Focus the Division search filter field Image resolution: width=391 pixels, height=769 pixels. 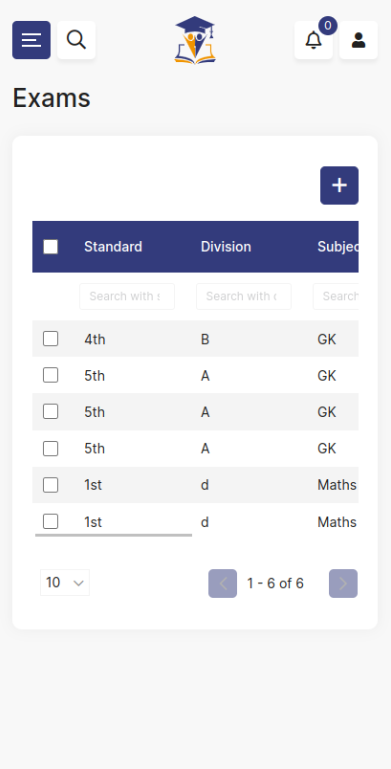point(244,296)
